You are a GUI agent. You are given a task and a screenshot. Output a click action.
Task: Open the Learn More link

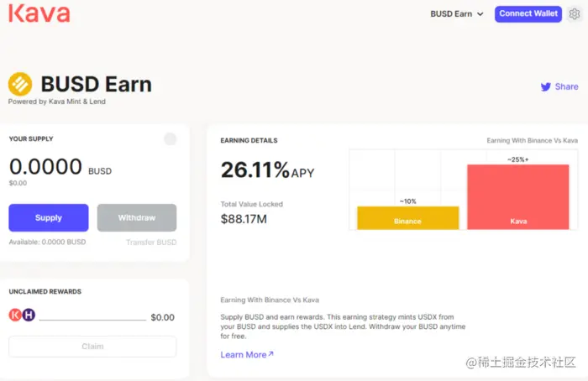coord(244,355)
